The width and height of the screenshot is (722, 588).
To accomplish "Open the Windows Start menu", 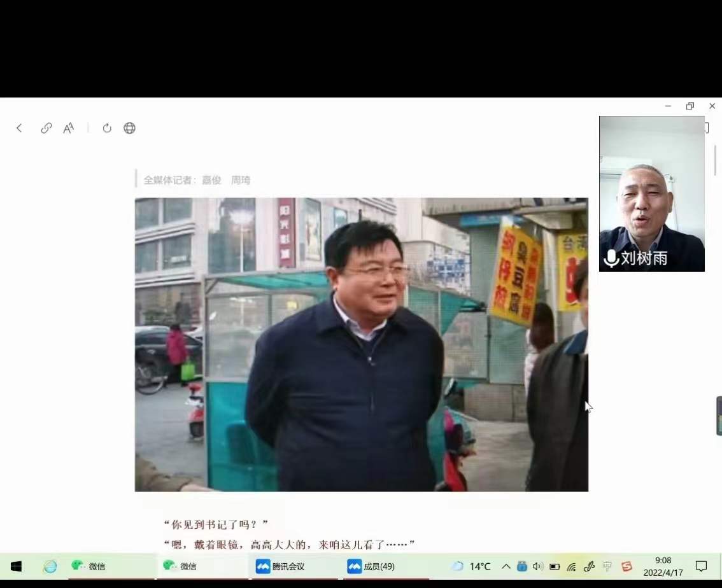I will click(x=16, y=566).
